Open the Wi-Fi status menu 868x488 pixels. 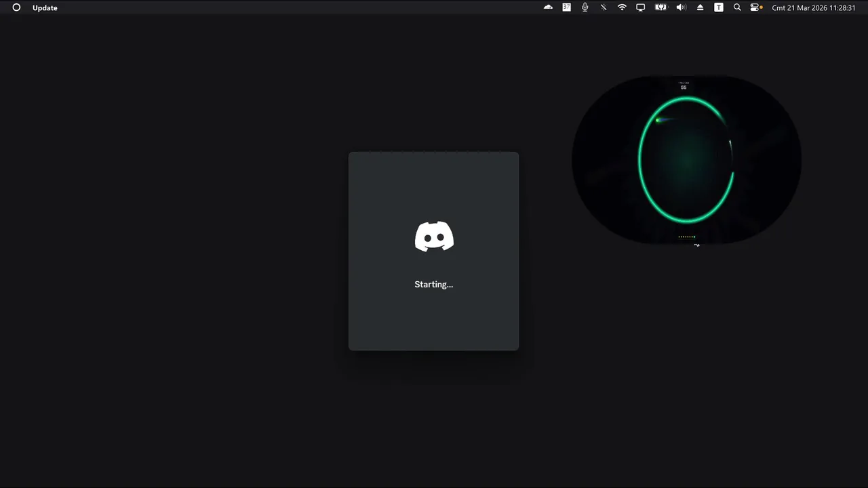click(622, 7)
